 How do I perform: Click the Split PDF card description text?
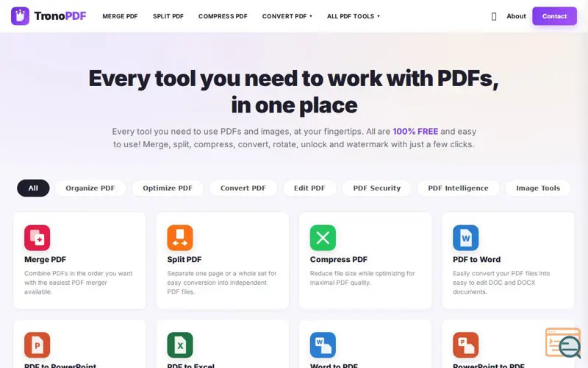(222, 283)
